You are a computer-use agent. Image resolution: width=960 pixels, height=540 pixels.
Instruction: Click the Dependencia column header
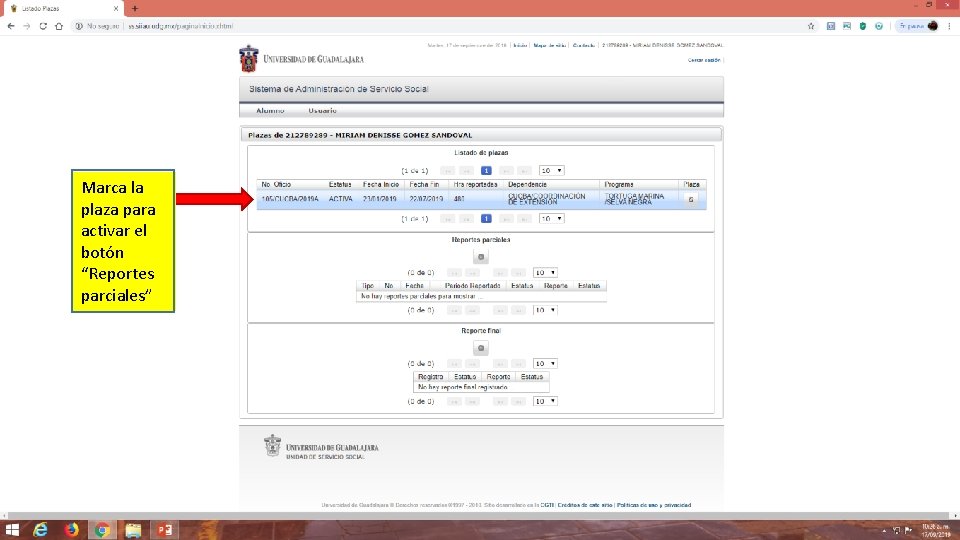pos(551,184)
